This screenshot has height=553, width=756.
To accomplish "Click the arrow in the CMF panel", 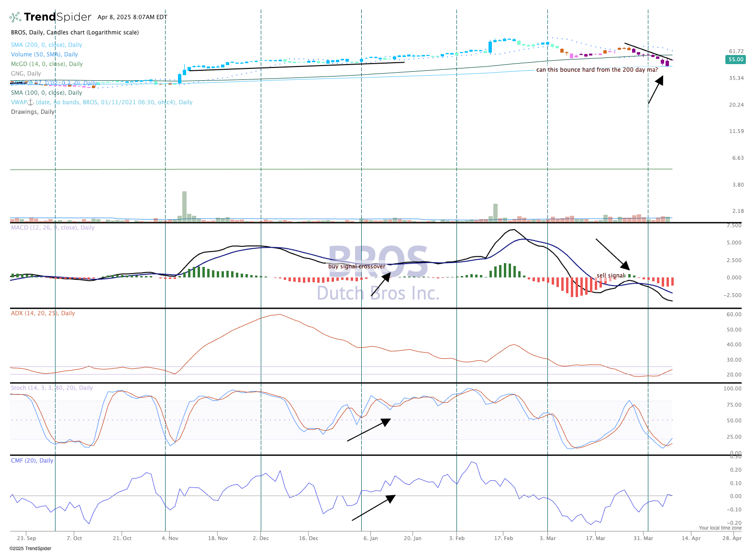I will pos(373,508).
